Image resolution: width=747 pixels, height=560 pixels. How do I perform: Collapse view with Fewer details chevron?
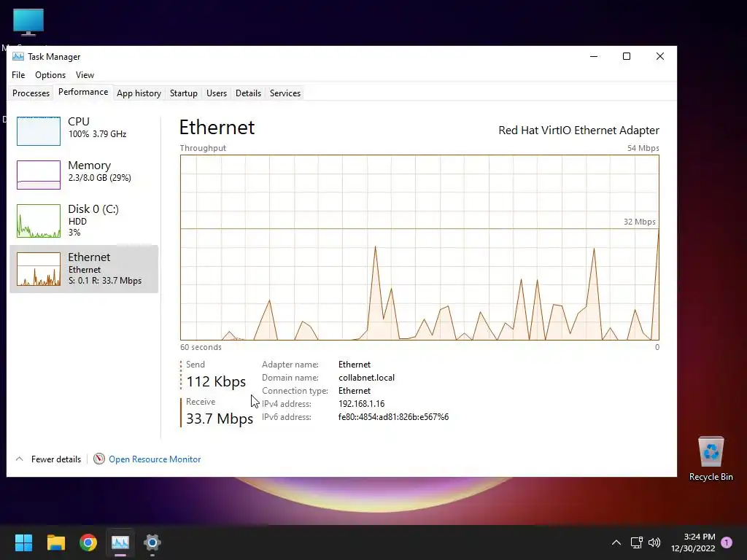[20, 459]
